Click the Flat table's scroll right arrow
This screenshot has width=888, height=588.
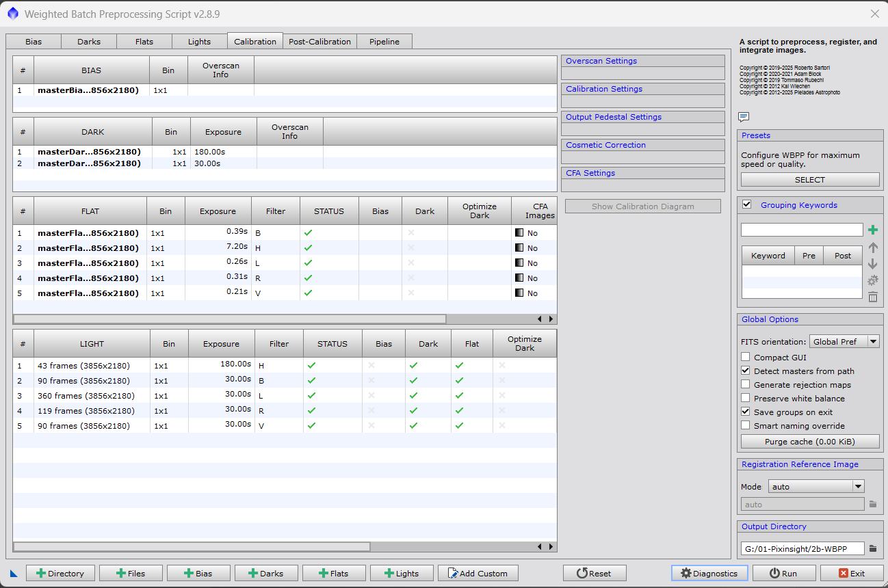coord(551,319)
